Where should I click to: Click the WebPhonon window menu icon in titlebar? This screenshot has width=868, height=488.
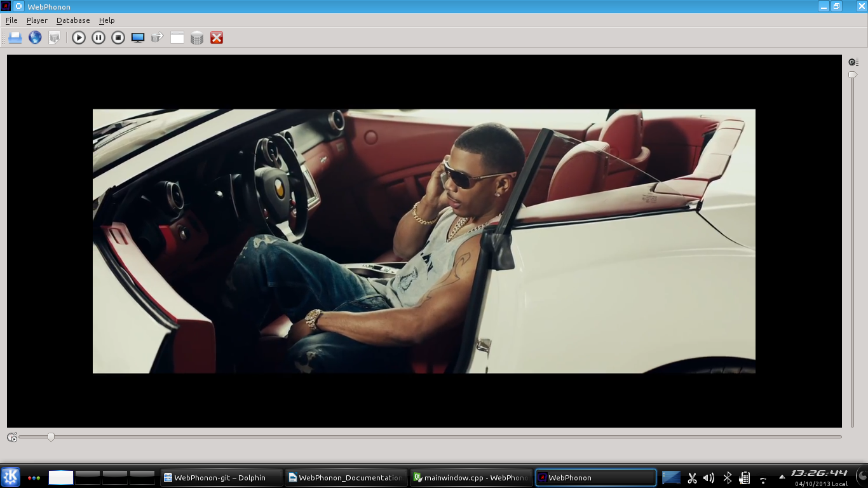pos(6,6)
